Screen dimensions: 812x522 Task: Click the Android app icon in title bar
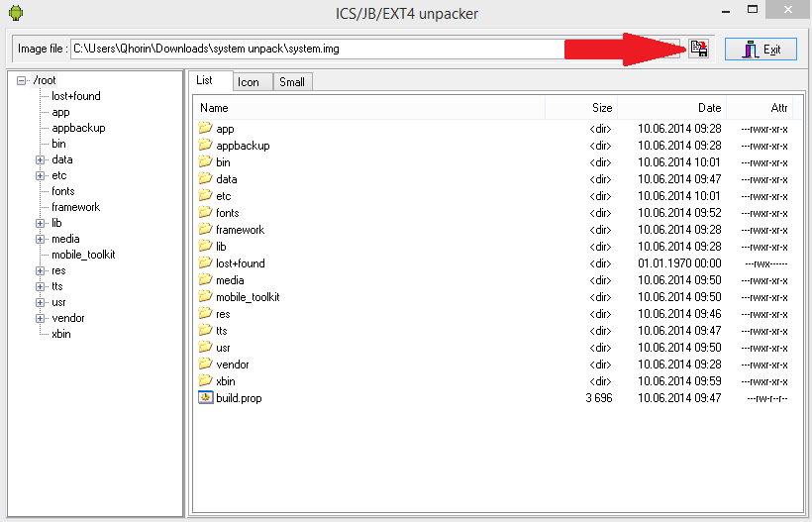15,13
